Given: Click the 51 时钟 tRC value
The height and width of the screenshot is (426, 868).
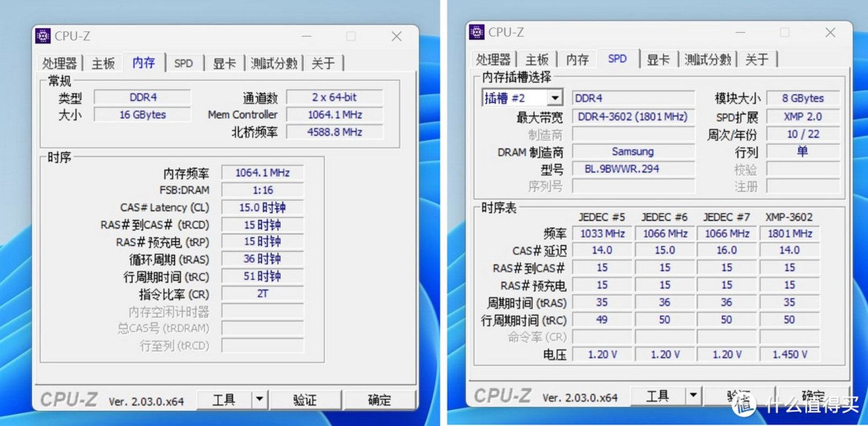Looking at the screenshot, I should click(x=263, y=276).
